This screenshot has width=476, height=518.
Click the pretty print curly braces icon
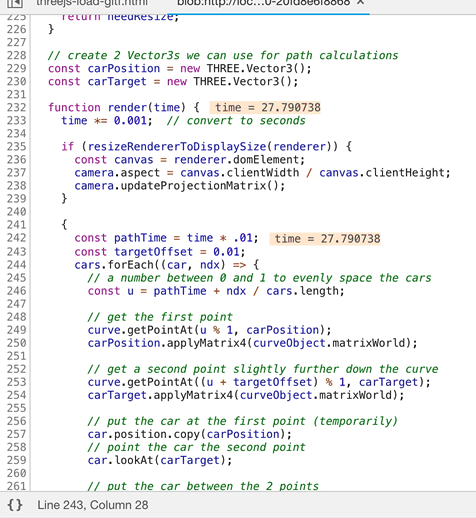15,505
